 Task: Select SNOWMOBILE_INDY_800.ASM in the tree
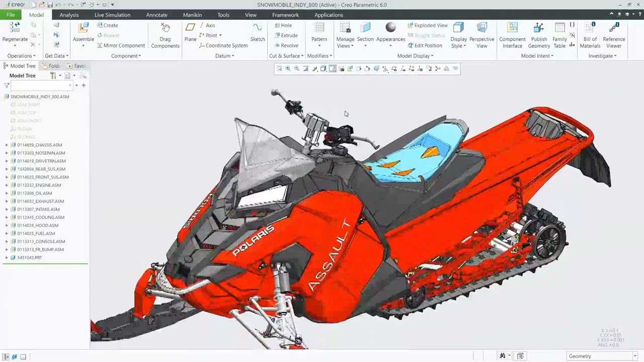click(x=40, y=97)
